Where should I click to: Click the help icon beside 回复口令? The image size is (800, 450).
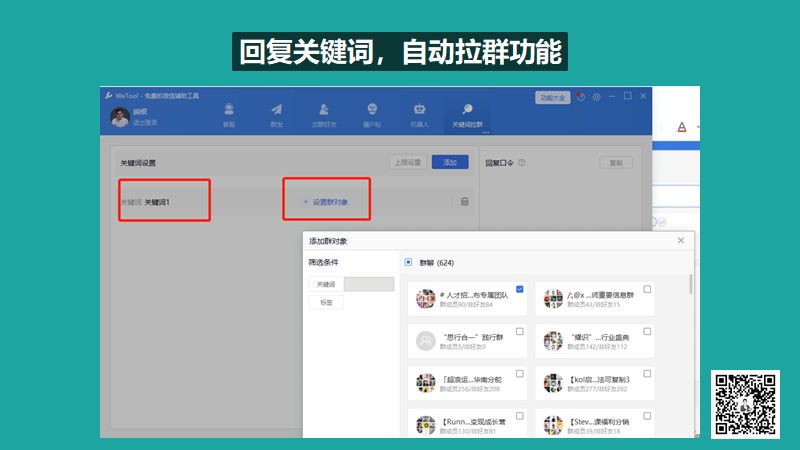click(522, 162)
